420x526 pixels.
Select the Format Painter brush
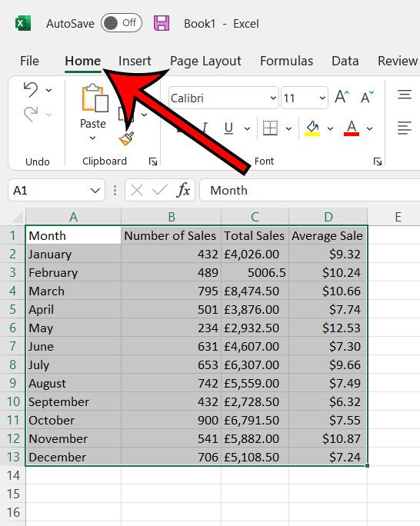[126, 138]
